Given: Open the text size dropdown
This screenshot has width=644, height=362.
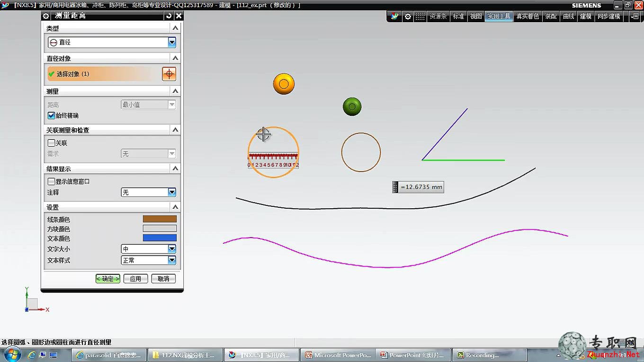Looking at the screenshot, I should coord(149,249).
